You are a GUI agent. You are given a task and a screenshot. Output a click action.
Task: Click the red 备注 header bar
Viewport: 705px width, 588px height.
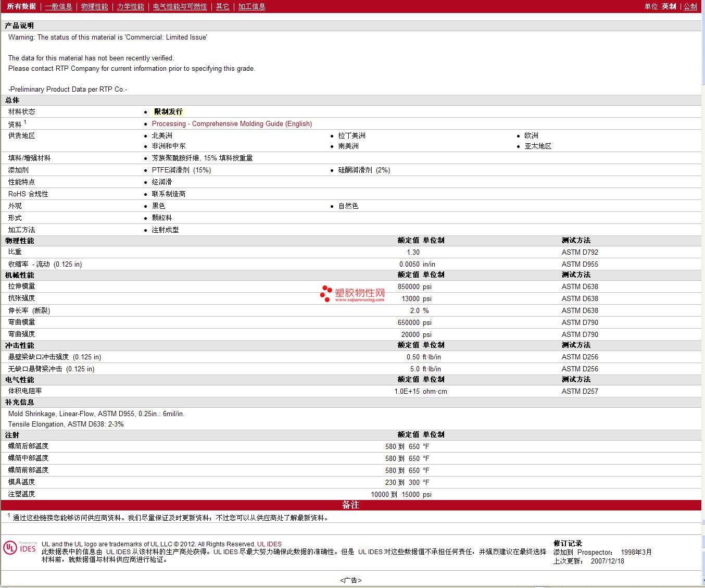351,505
